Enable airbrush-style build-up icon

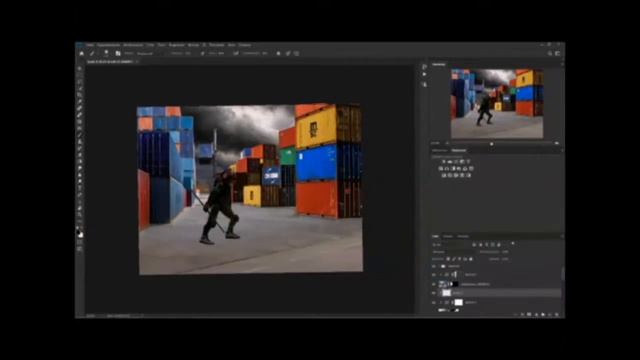pos(236,53)
